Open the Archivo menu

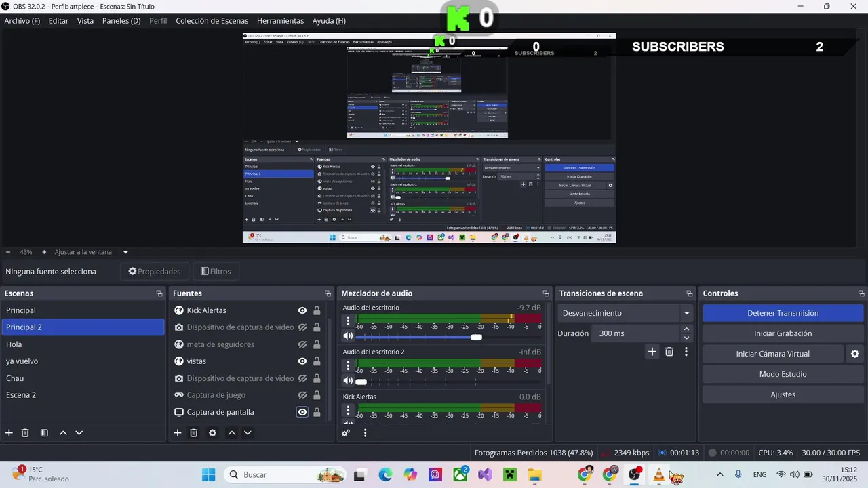pos(22,21)
